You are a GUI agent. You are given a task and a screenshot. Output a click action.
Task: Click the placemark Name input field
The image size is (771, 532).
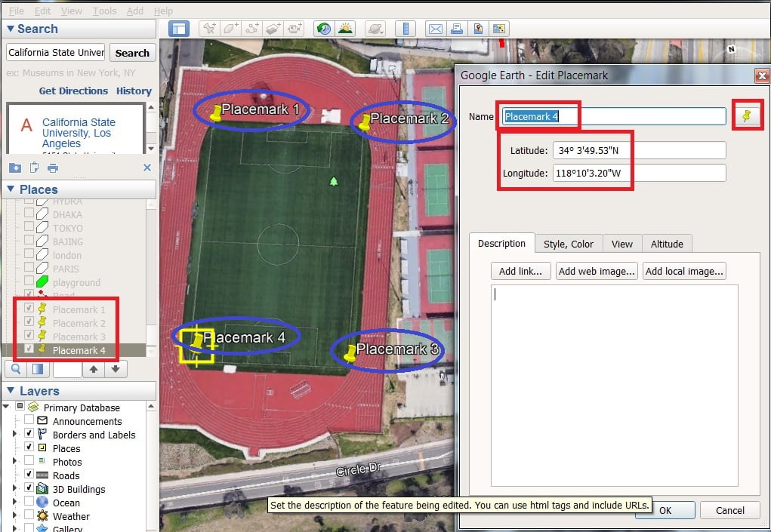(x=614, y=116)
